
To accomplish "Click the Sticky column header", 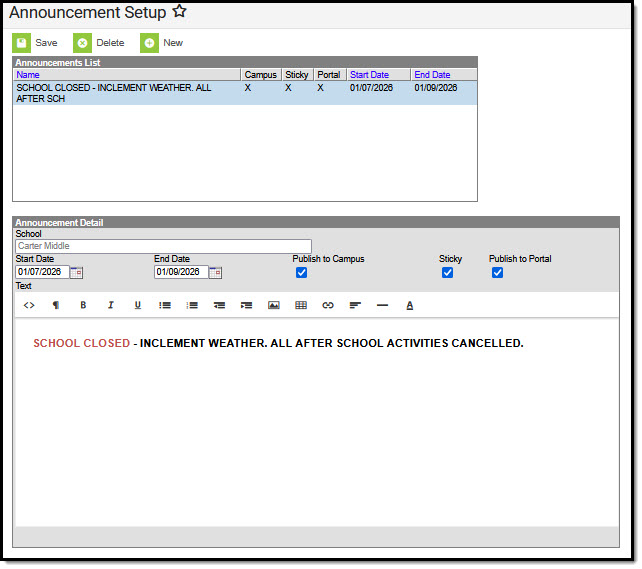I will [x=297, y=75].
